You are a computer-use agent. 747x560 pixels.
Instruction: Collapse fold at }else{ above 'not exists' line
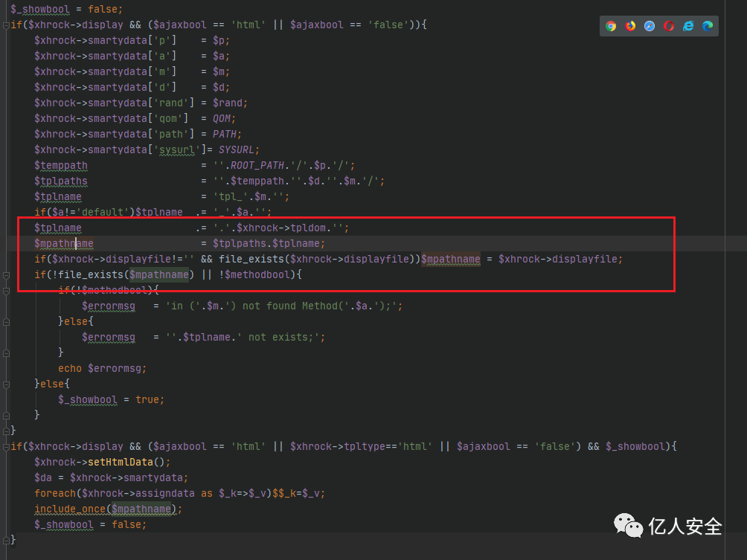coord(6,322)
